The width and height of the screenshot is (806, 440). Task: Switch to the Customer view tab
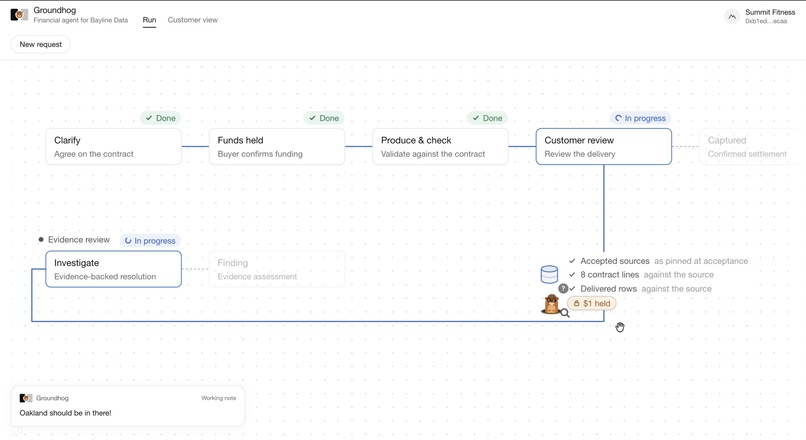[x=193, y=20]
